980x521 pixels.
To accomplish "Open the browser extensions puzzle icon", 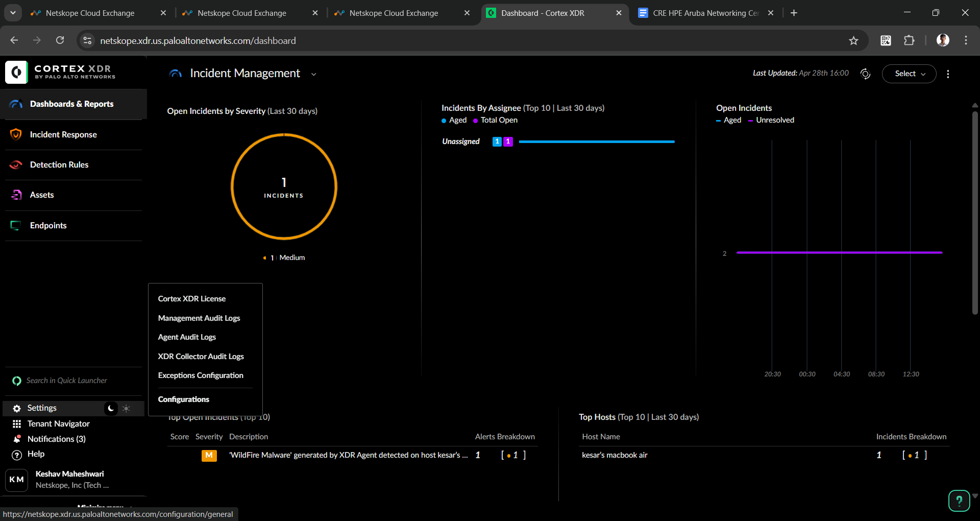I will pos(909,40).
